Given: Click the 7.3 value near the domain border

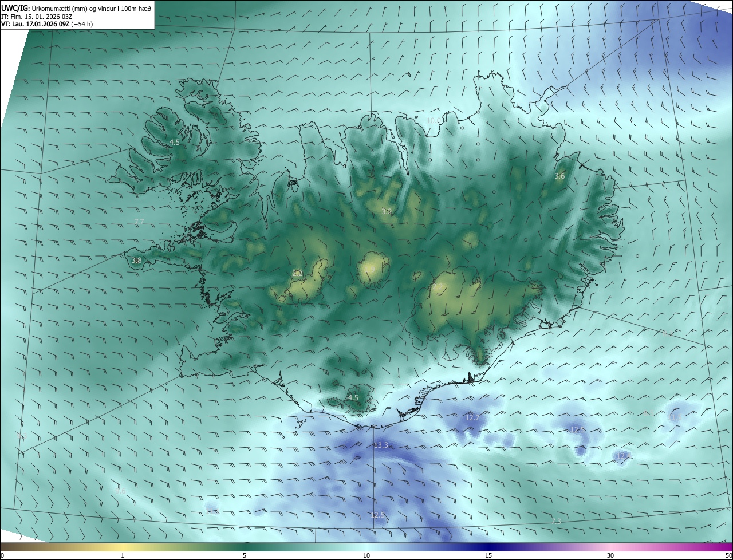Looking at the screenshot, I should 556,521.
